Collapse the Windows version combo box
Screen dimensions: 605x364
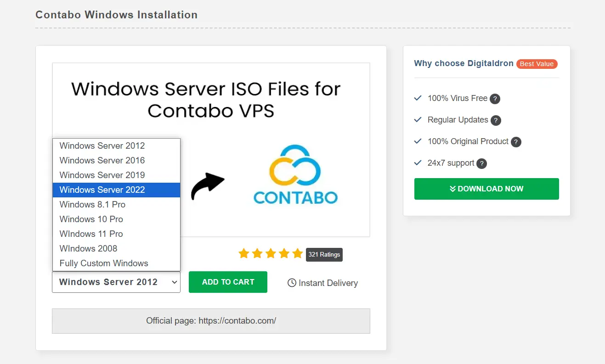pyautogui.click(x=116, y=282)
